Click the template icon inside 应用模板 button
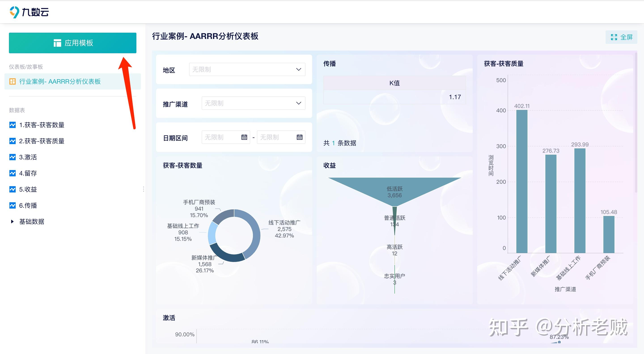Screen dimensions: 644x354 pyautogui.click(x=58, y=43)
